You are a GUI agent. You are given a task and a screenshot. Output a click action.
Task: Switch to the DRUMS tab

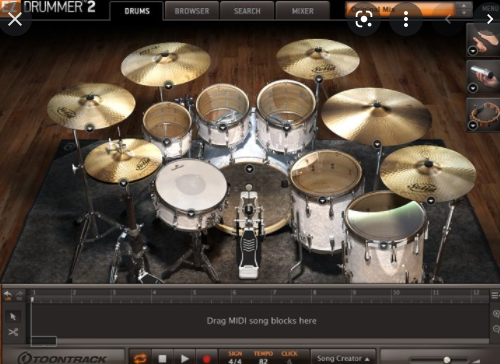137,11
